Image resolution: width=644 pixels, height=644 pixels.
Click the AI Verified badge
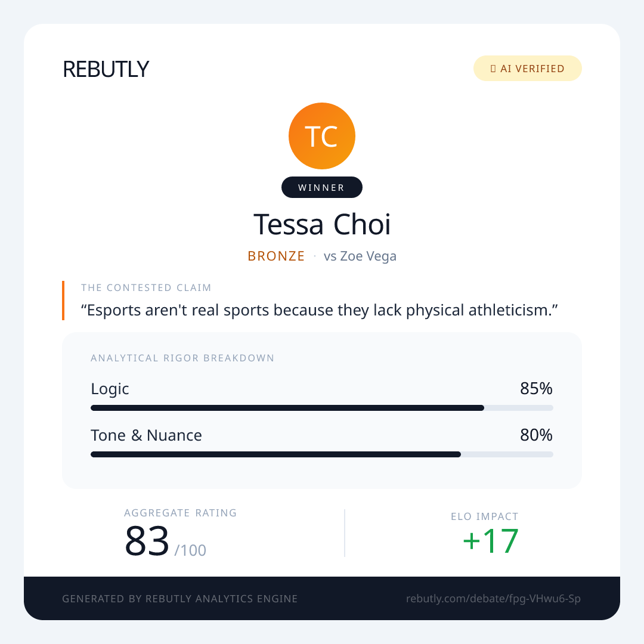(527, 69)
